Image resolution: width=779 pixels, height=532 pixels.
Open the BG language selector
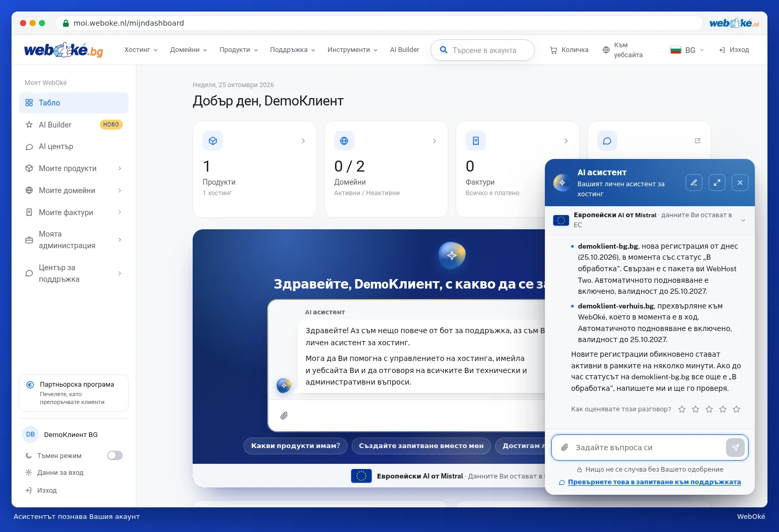[x=687, y=50]
